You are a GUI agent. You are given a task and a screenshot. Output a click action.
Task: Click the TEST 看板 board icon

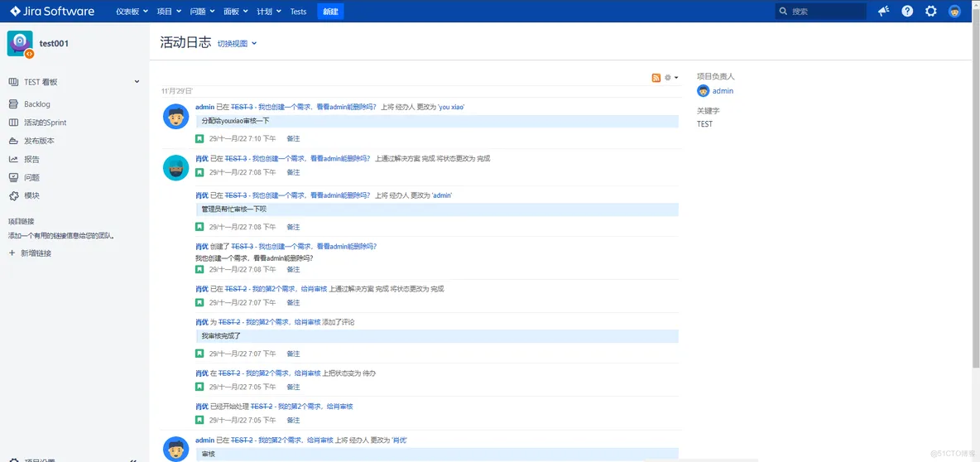(x=14, y=82)
